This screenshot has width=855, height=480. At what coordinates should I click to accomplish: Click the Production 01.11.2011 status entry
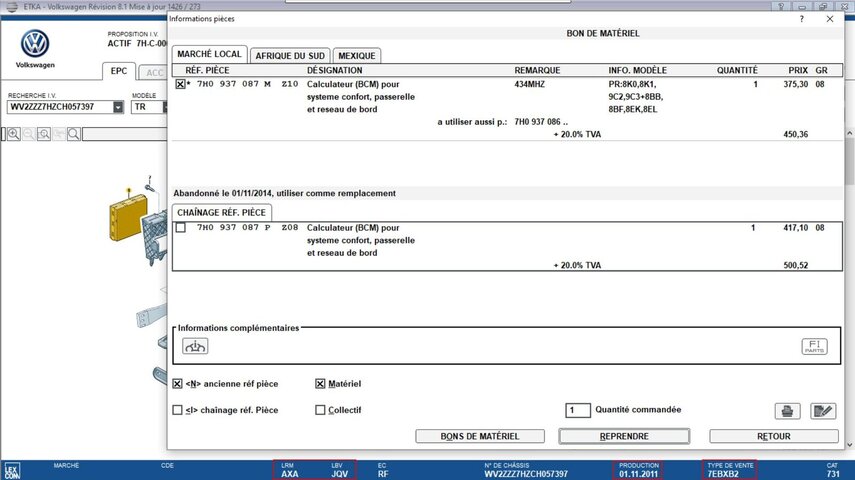639,470
